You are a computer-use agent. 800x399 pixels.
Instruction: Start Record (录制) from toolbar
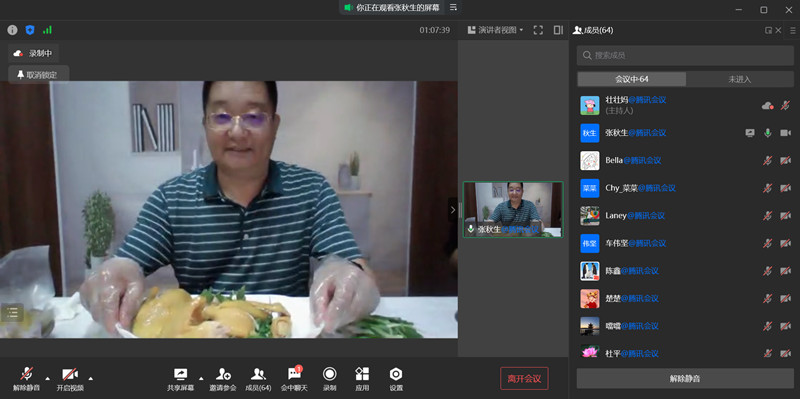330,379
